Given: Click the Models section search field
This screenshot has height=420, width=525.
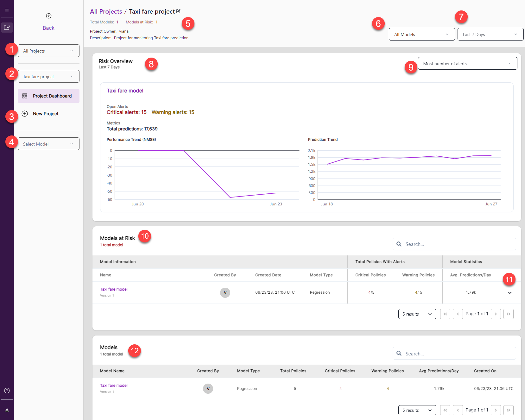Looking at the screenshot, I should 454,353.
